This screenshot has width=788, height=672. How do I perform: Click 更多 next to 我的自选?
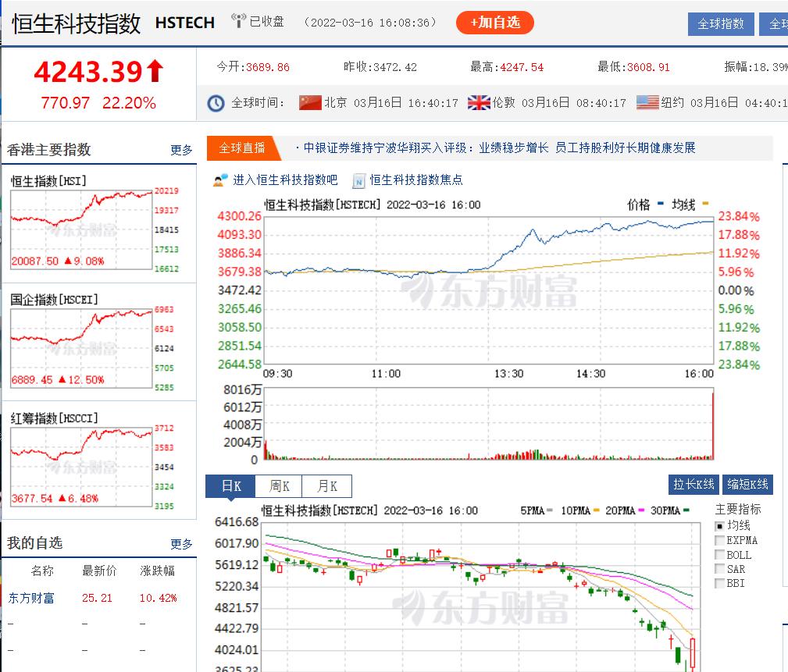click(181, 544)
